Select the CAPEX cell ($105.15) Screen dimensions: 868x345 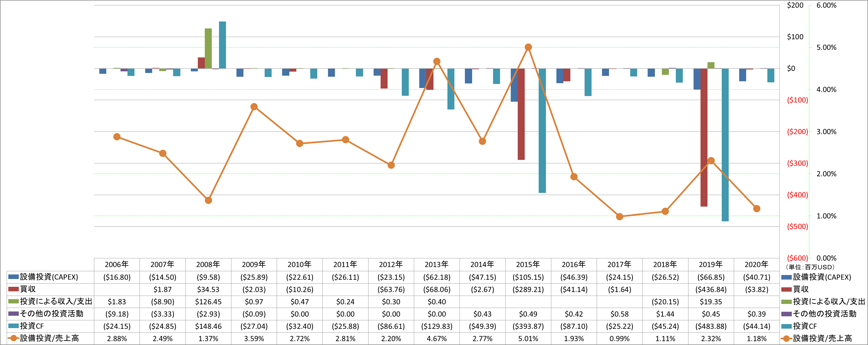(528, 277)
